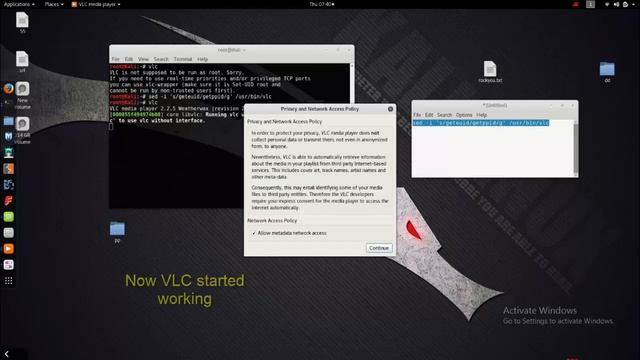Viewport: 640px width, 360px height.
Task: Open View menu in the terminal window
Action: click(x=143, y=59)
